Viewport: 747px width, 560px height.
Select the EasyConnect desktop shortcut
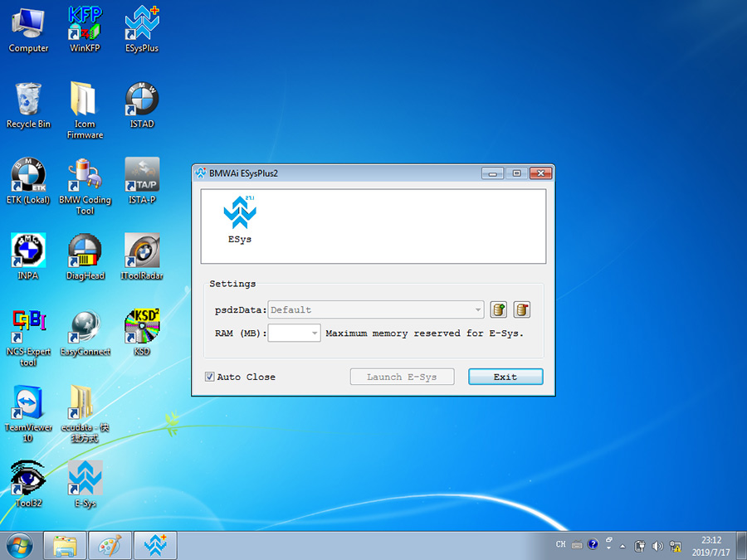tap(85, 333)
